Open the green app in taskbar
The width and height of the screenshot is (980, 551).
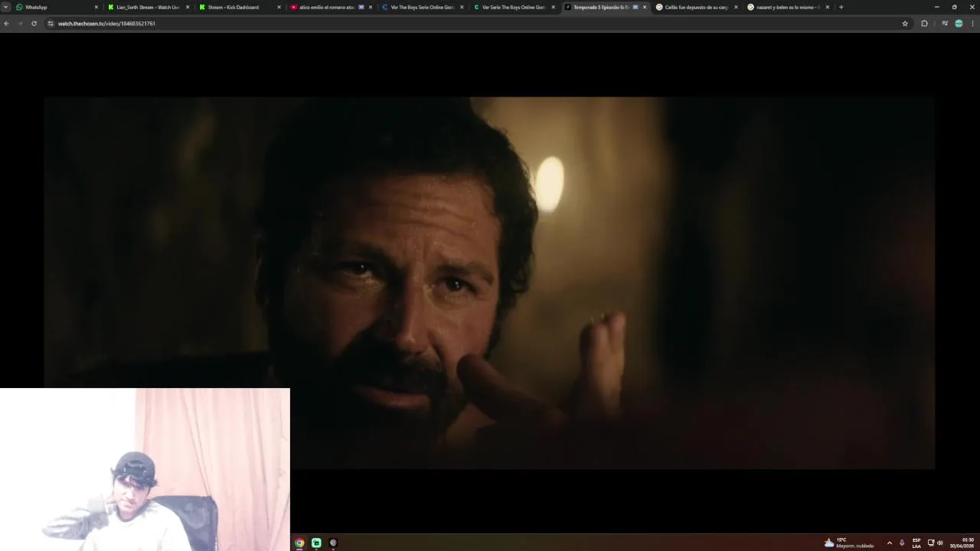[316, 543]
